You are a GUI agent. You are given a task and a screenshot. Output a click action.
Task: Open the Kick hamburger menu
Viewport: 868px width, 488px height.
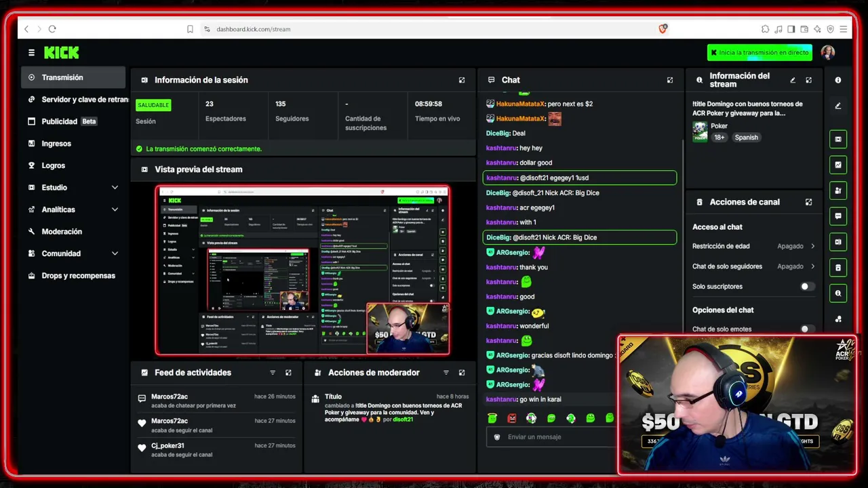tap(31, 52)
